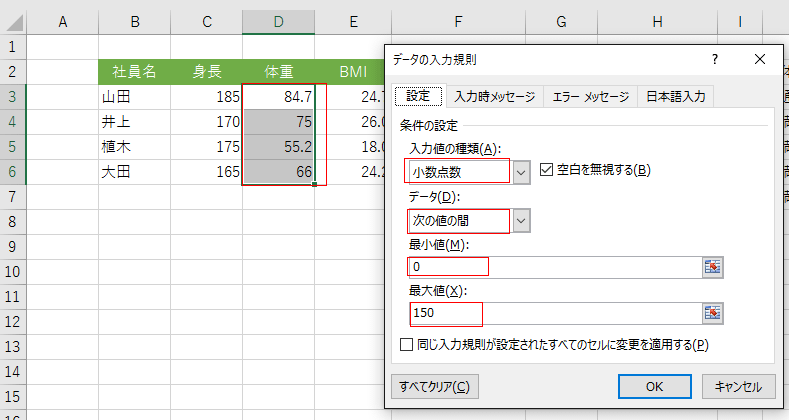Toggle the 空白を無視する checkbox
The width and height of the screenshot is (789, 420).
547,170
